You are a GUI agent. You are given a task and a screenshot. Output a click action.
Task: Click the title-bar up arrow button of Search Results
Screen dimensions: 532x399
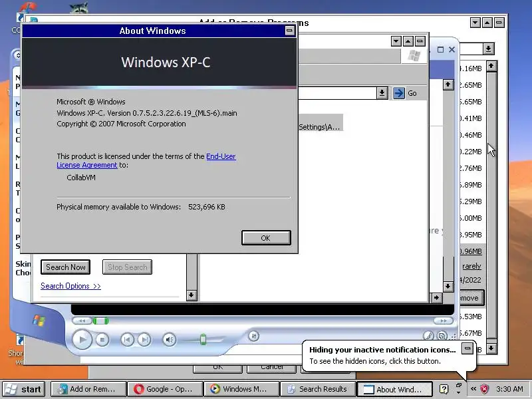(x=408, y=41)
